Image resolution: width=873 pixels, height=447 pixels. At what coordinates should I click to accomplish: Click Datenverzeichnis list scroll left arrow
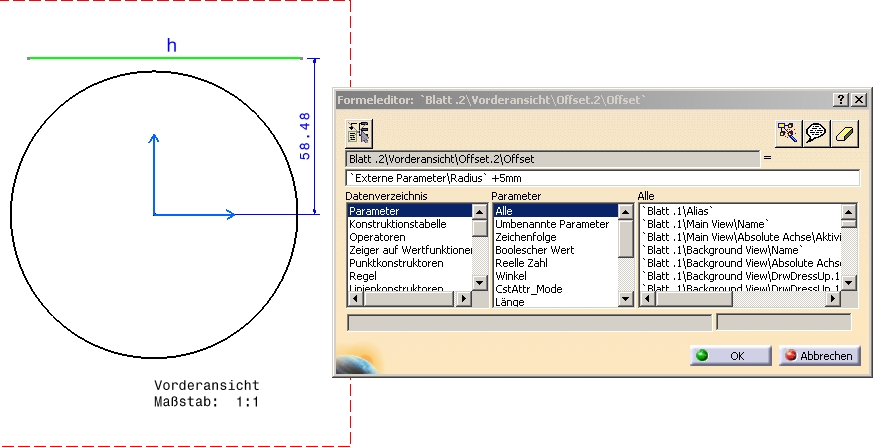click(355, 299)
